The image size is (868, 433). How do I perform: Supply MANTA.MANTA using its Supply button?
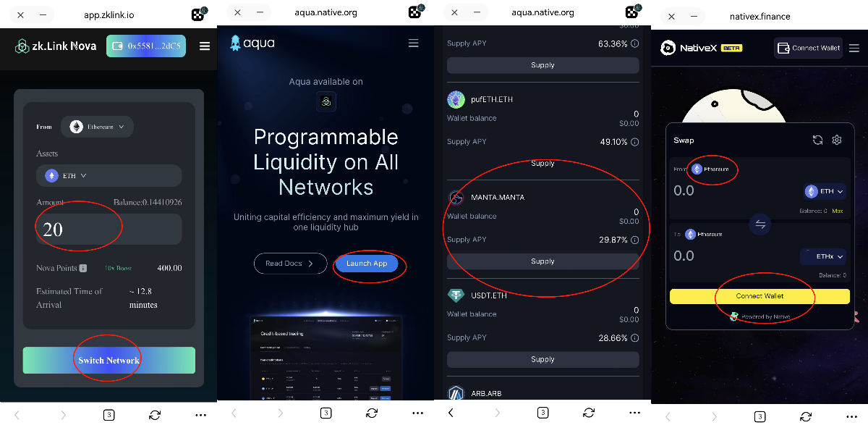[542, 261]
